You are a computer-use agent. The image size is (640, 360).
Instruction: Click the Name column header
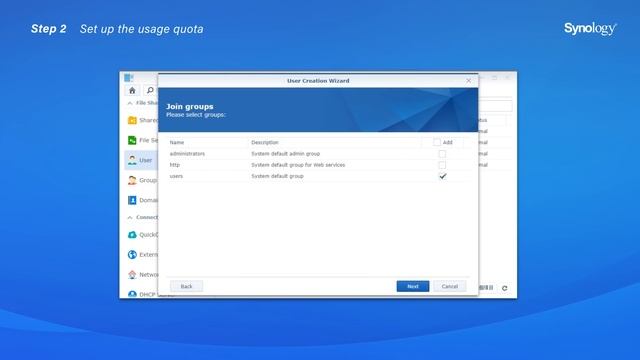[177, 142]
